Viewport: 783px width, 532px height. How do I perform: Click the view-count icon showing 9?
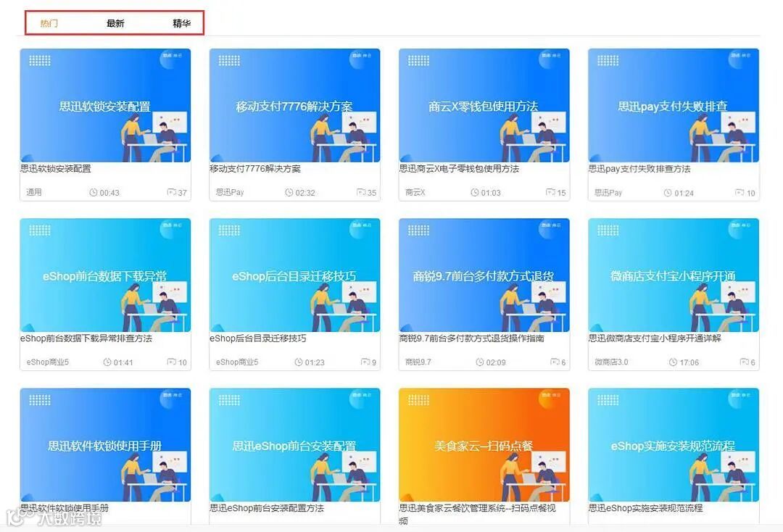point(365,362)
